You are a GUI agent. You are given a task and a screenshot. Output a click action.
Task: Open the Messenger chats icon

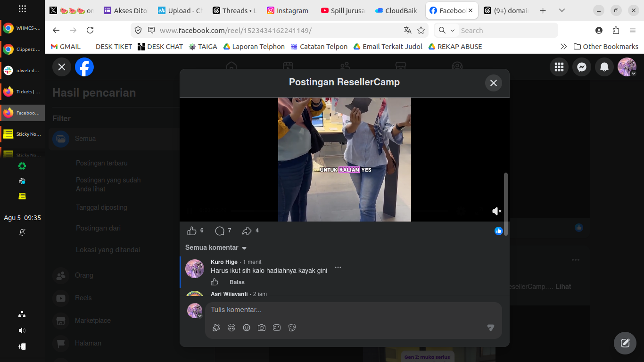582,67
